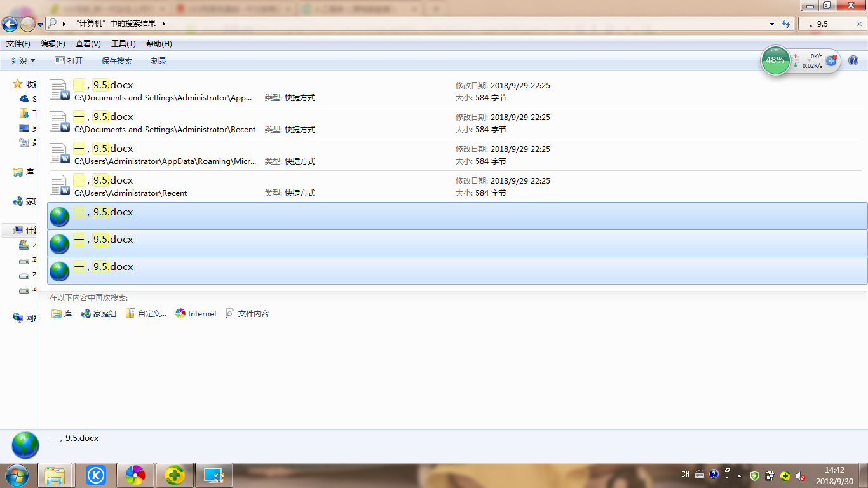
Task: Select the docx result under AppData\Roaming\Micr...
Action: pyautogui.click(x=458, y=155)
